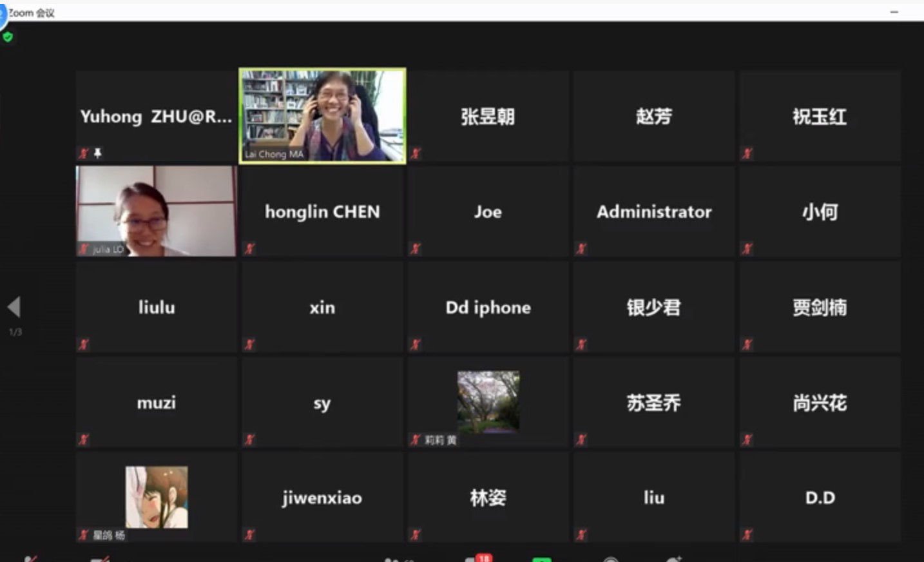Click the pin icon on Yuhong ZHU's tile

coord(98,153)
